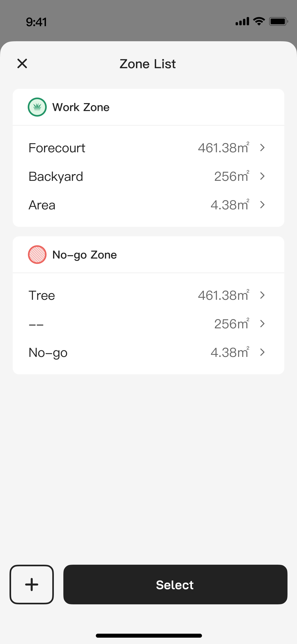
Task: Tap the green Work Zone grass icon
Action: (37, 107)
